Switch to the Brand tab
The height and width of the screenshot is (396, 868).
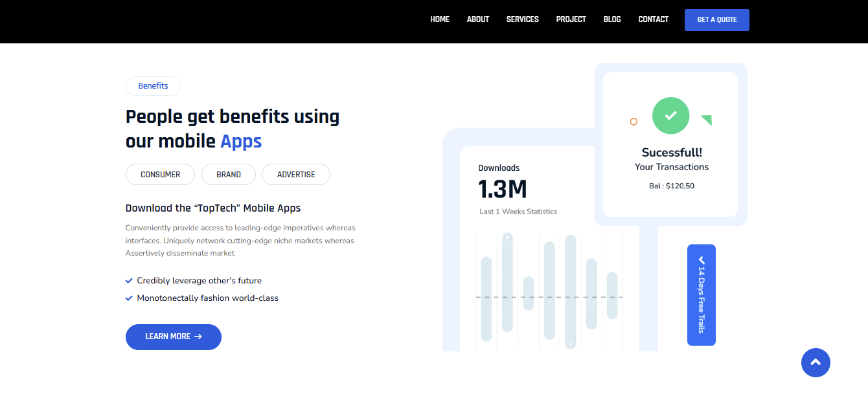point(229,175)
